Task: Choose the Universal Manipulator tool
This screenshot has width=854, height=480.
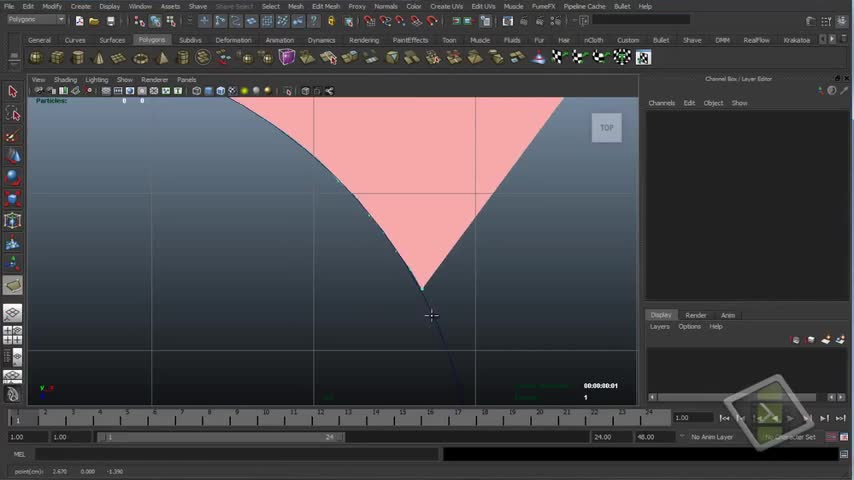Action: 13,221
